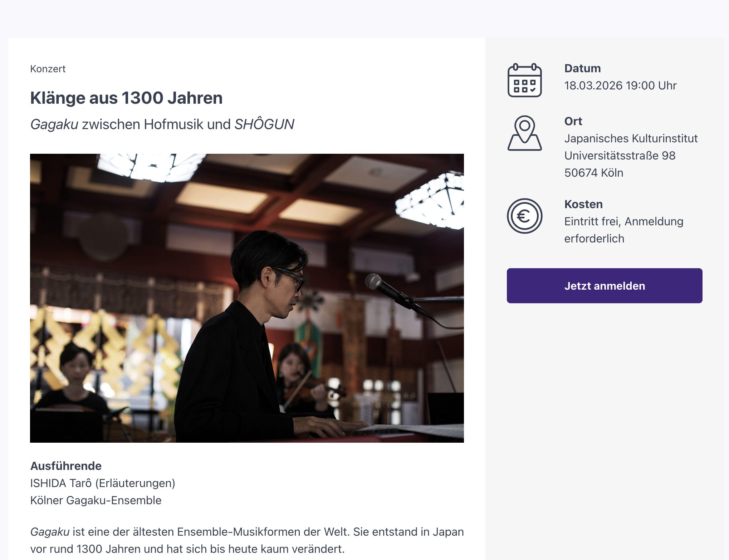
Task: Click the Konzert category label
Action: [x=48, y=69]
